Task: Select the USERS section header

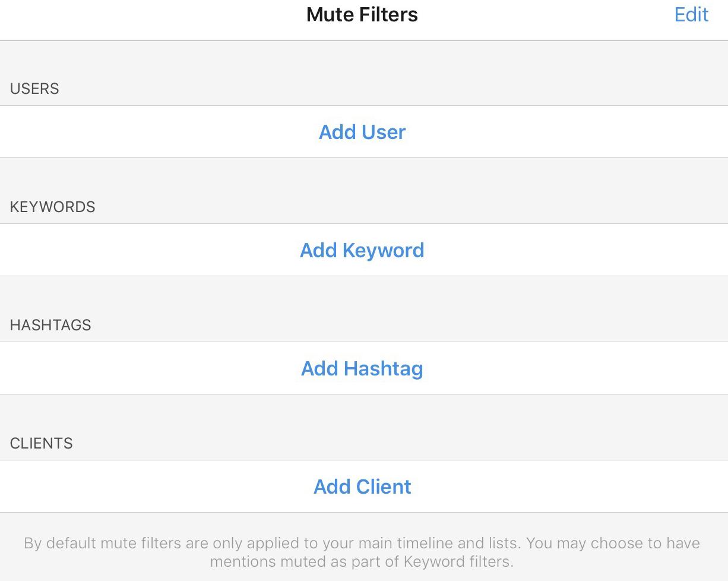Action: (x=34, y=89)
